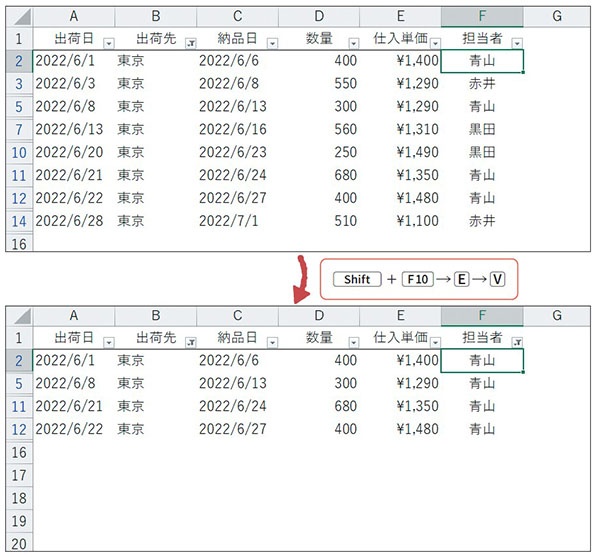Select column G header in bottom sheet
Image resolution: width=600 pixels, height=557 pixels.
point(557,316)
